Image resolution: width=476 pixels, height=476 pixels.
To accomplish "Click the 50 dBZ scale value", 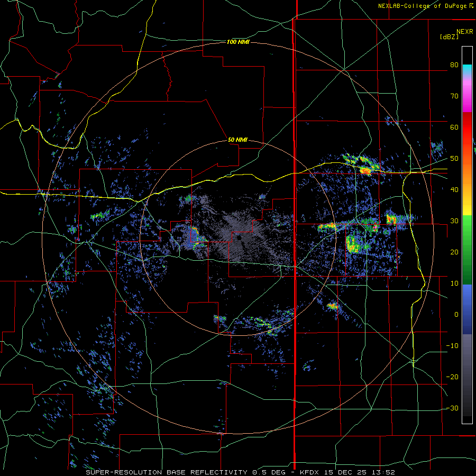I will click(454, 159).
